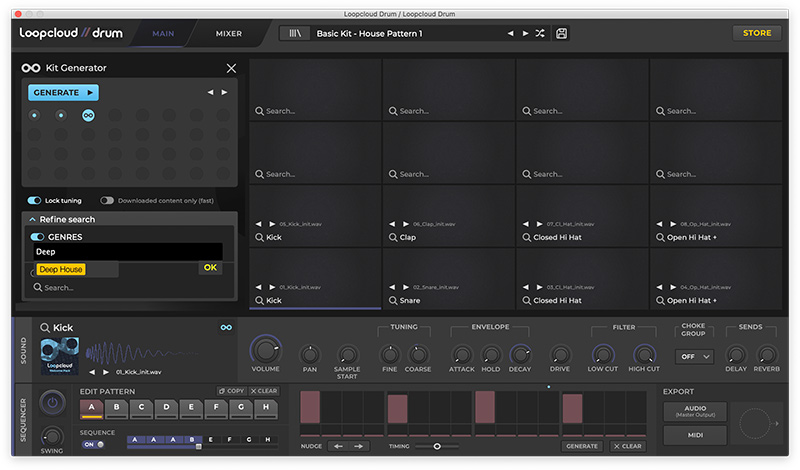Click the REVERB send knob
The width and height of the screenshot is (800, 470).
click(x=766, y=354)
